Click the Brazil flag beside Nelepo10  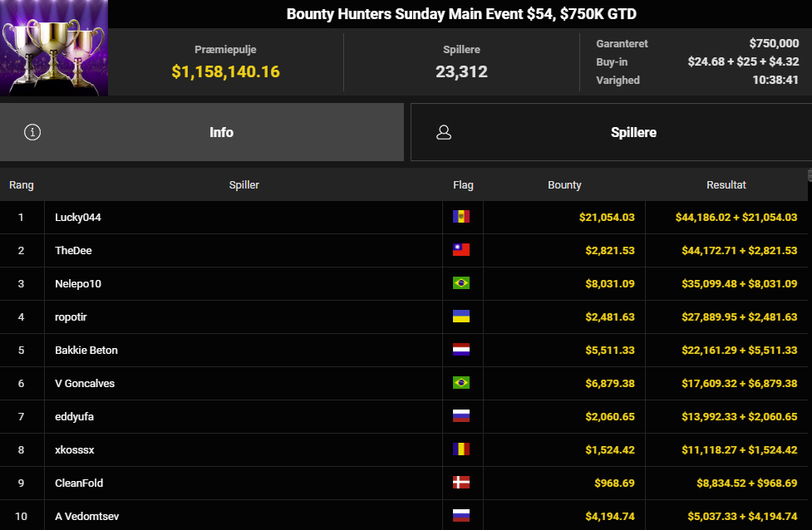(x=460, y=283)
